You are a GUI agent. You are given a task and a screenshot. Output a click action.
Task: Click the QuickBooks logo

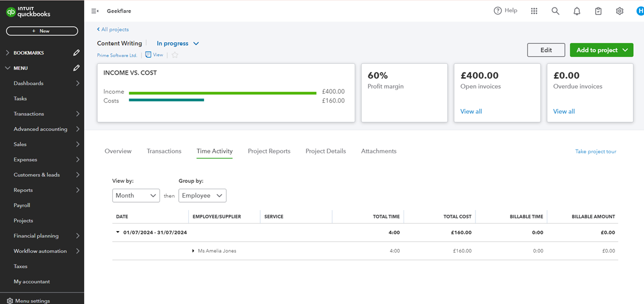tap(28, 11)
